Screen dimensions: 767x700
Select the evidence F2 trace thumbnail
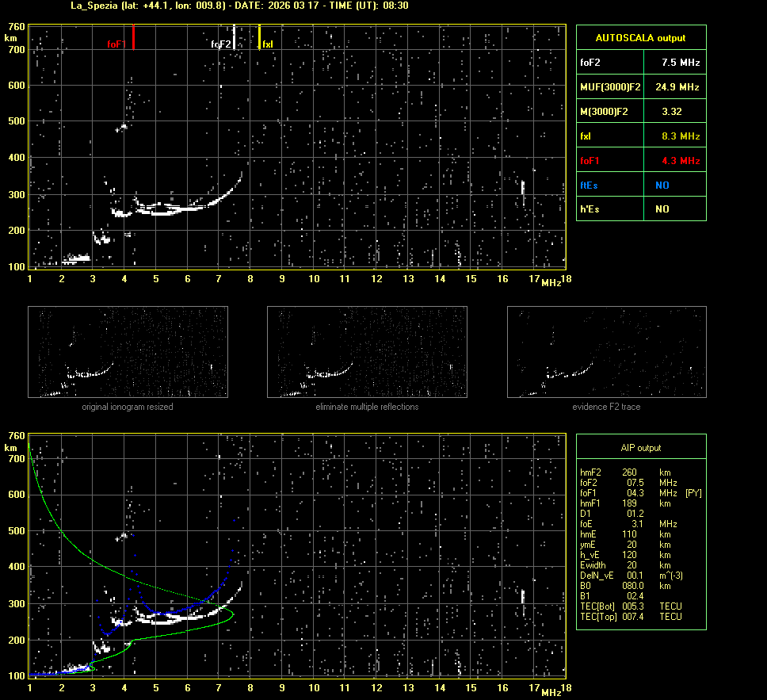pos(606,352)
